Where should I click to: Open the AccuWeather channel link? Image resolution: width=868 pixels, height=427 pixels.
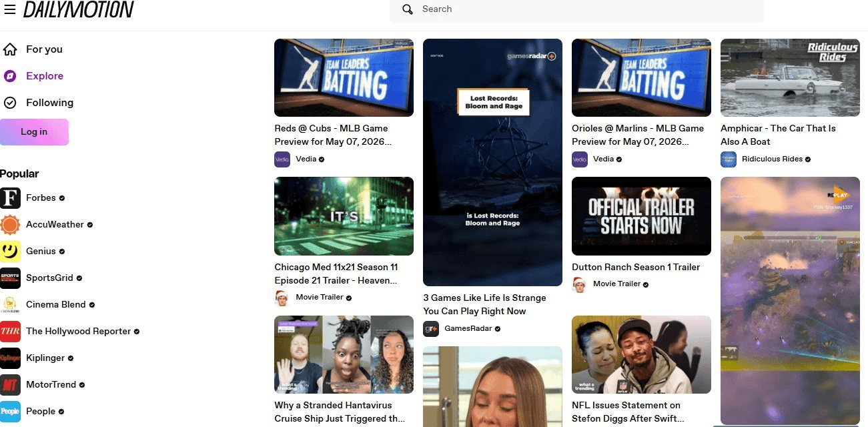tap(55, 225)
